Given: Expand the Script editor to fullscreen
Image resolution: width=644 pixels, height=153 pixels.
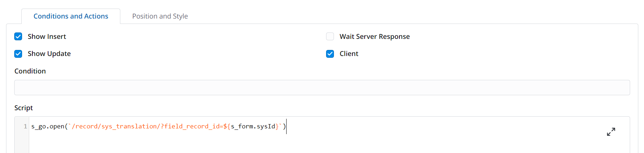Looking at the screenshot, I should tap(611, 132).
